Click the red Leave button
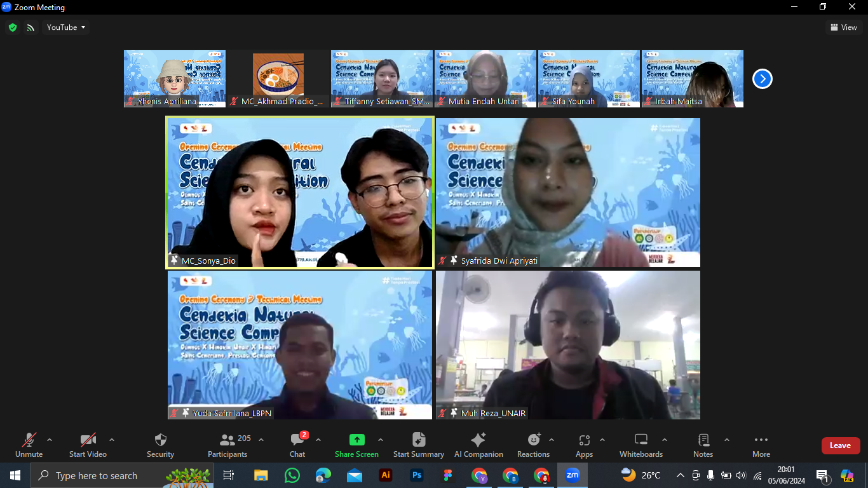 (x=840, y=445)
